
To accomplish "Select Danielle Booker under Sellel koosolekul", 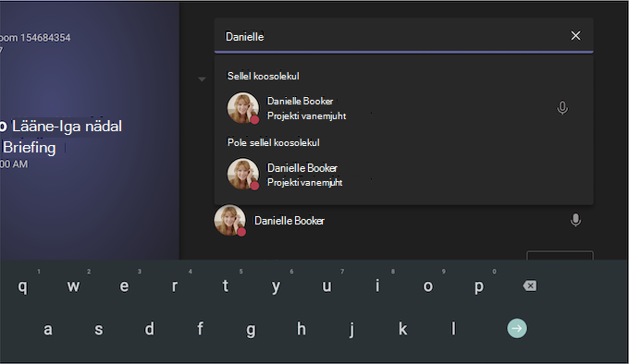I will coord(403,108).
